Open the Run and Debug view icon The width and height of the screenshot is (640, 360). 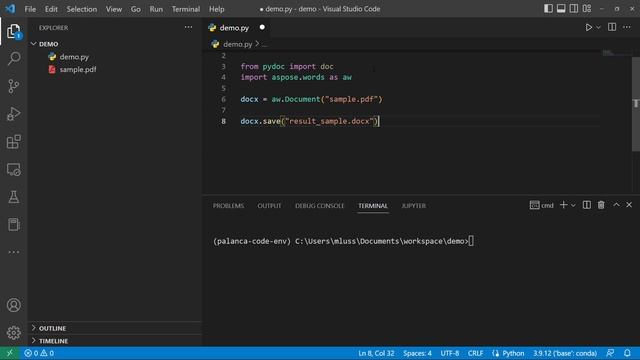click(x=13, y=114)
